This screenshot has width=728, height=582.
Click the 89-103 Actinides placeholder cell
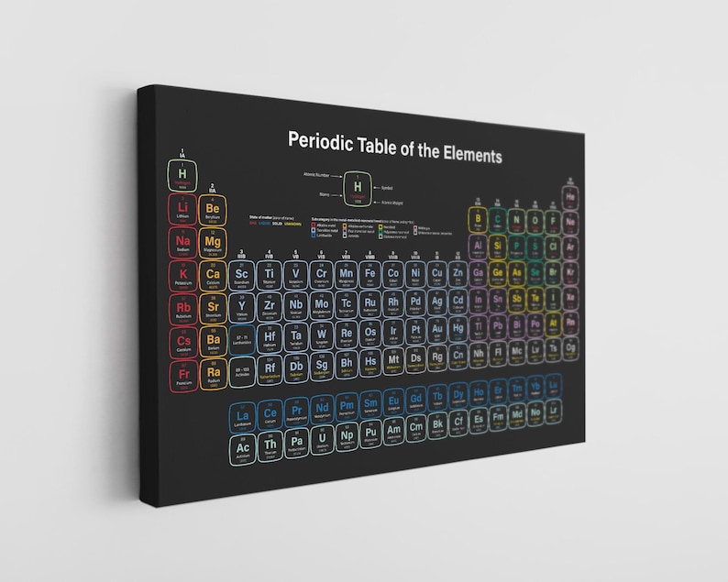[x=242, y=372]
